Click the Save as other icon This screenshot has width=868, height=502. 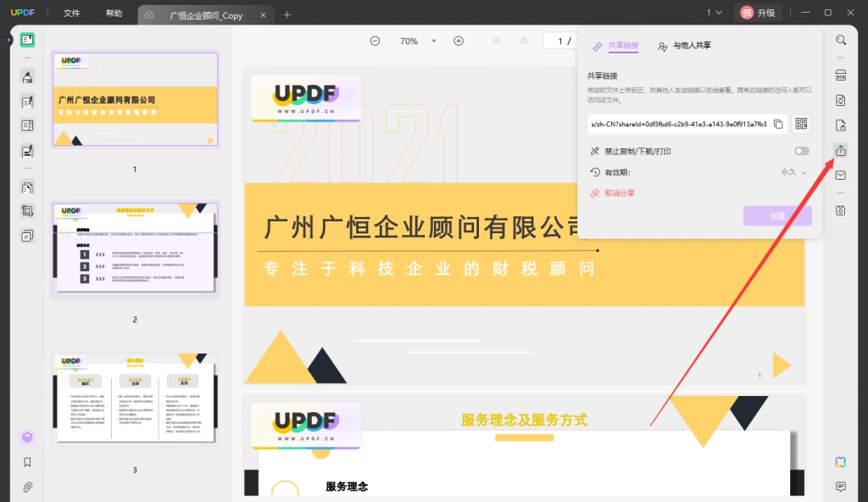click(x=841, y=210)
